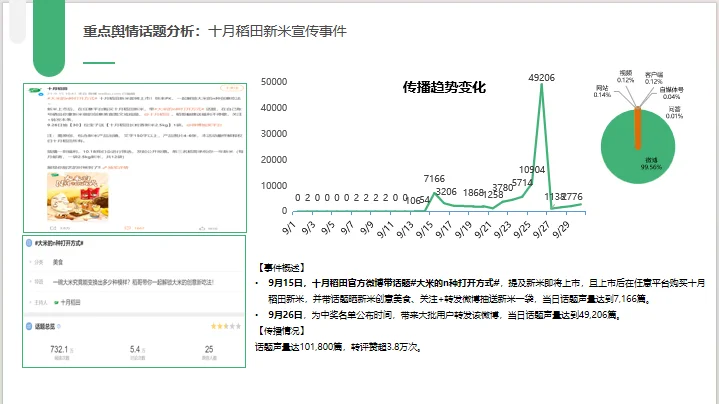The width and height of the screenshot is (719, 404).
Task: Select the 美食 category value
Action: coord(58,262)
